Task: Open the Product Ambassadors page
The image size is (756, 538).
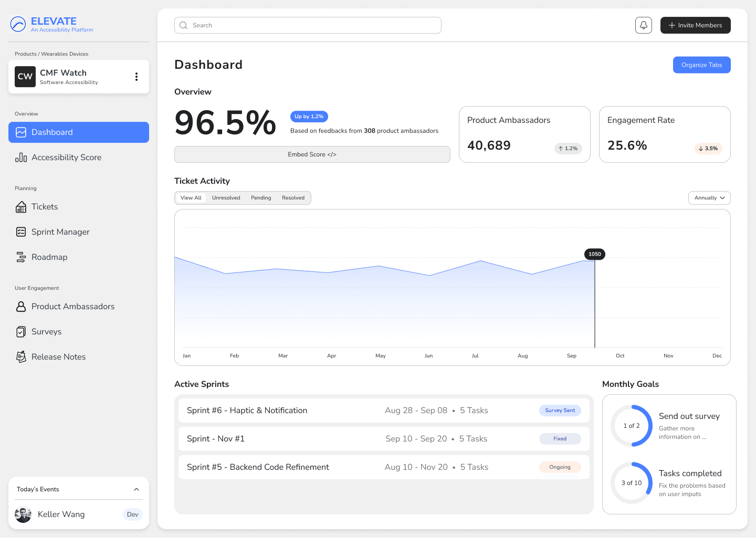Action: pyautogui.click(x=73, y=306)
